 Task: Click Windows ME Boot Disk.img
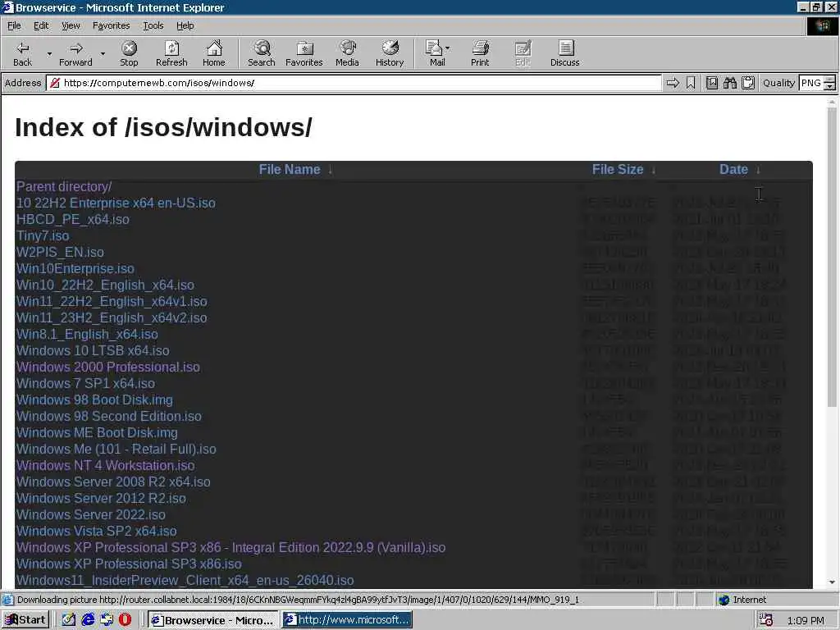point(97,432)
